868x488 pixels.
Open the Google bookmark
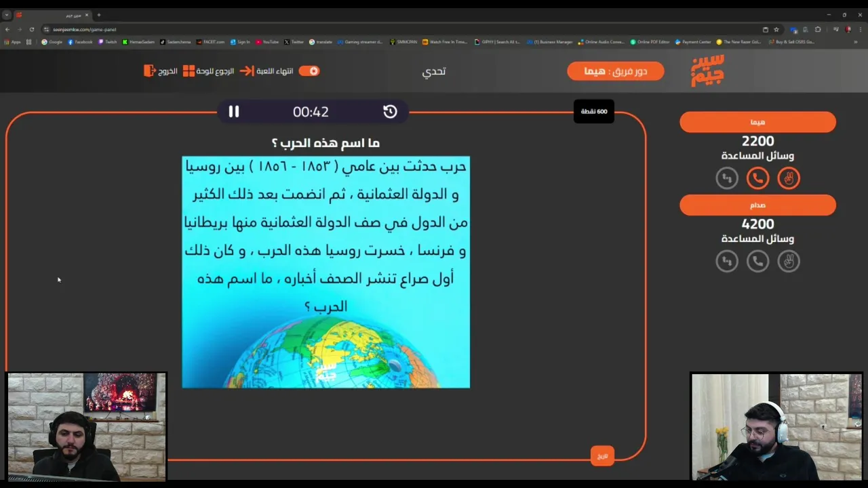pos(52,42)
